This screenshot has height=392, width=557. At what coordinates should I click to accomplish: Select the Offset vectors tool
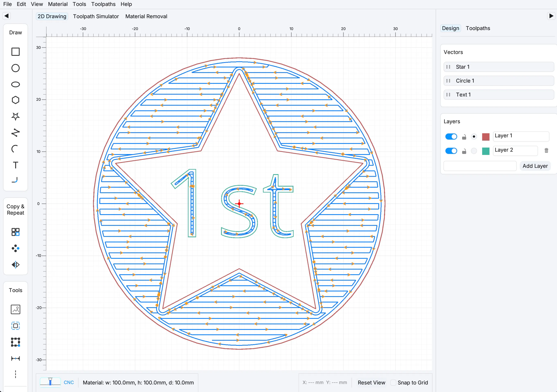click(x=16, y=326)
